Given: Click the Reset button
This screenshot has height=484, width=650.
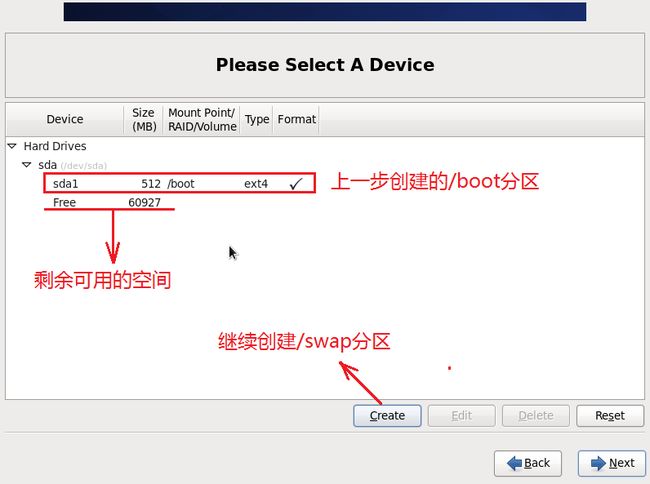Looking at the screenshot, I should click(610, 416).
